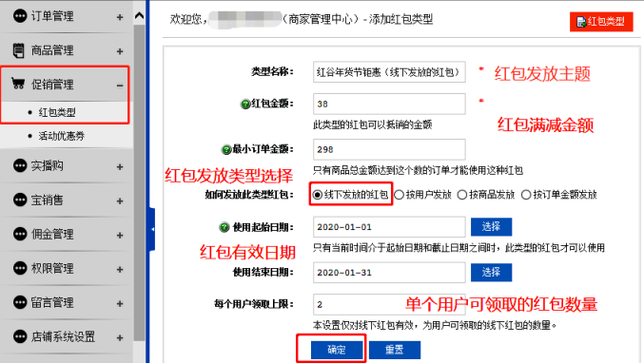This screenshot has width=644, height=363.
Task: Click the clipboard icon for 商品管理
Action: tap(18, 50)
